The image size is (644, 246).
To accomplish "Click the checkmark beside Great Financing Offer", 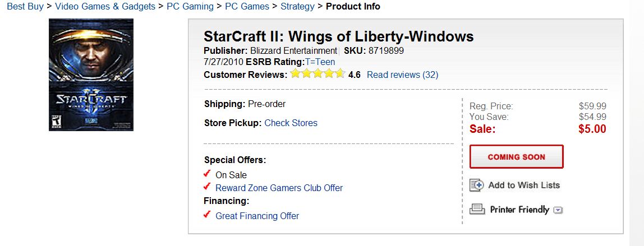I will click(x=207, y=215).
